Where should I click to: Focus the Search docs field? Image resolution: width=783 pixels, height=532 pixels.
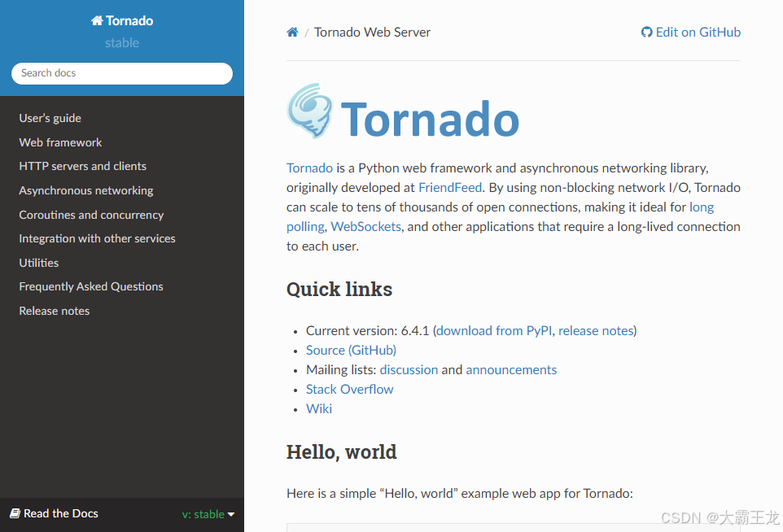coord(122,73)
